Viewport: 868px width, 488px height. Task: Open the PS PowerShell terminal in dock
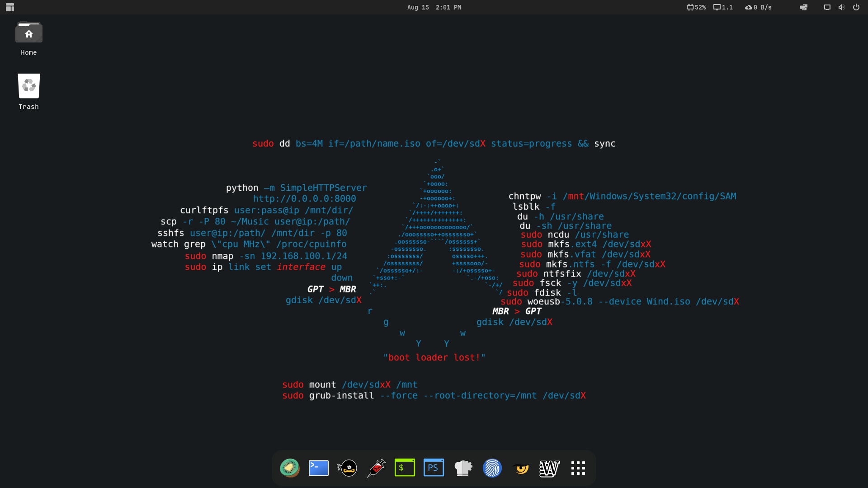434,468
